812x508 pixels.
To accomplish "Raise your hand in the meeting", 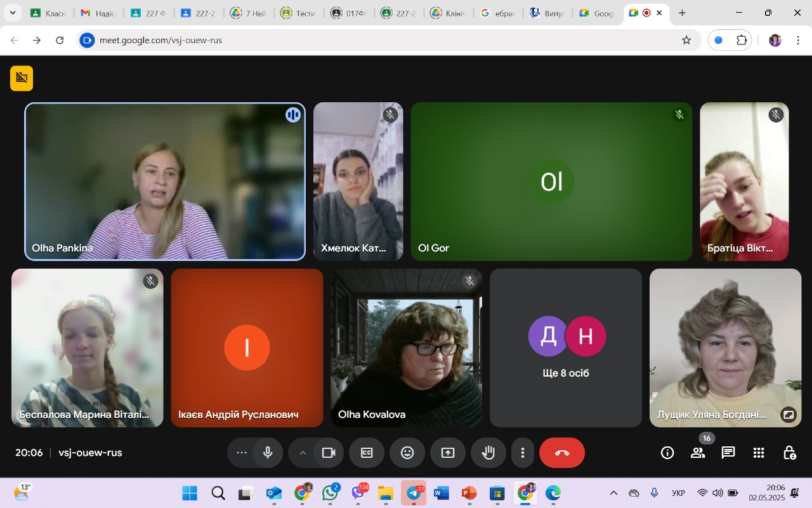I will [488, 453].
